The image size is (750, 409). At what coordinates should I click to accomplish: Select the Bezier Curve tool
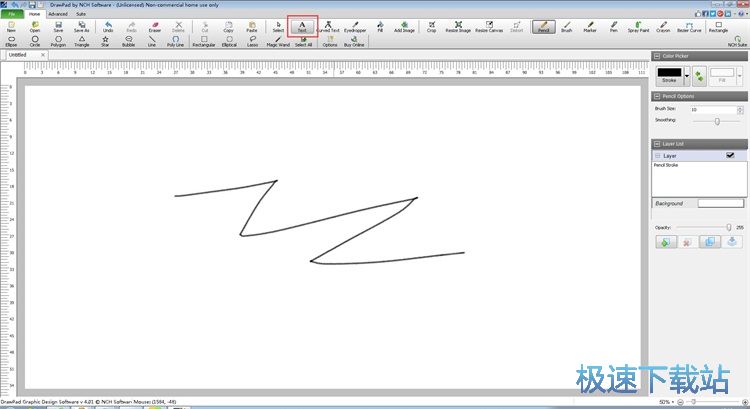(x=688, y=26)
